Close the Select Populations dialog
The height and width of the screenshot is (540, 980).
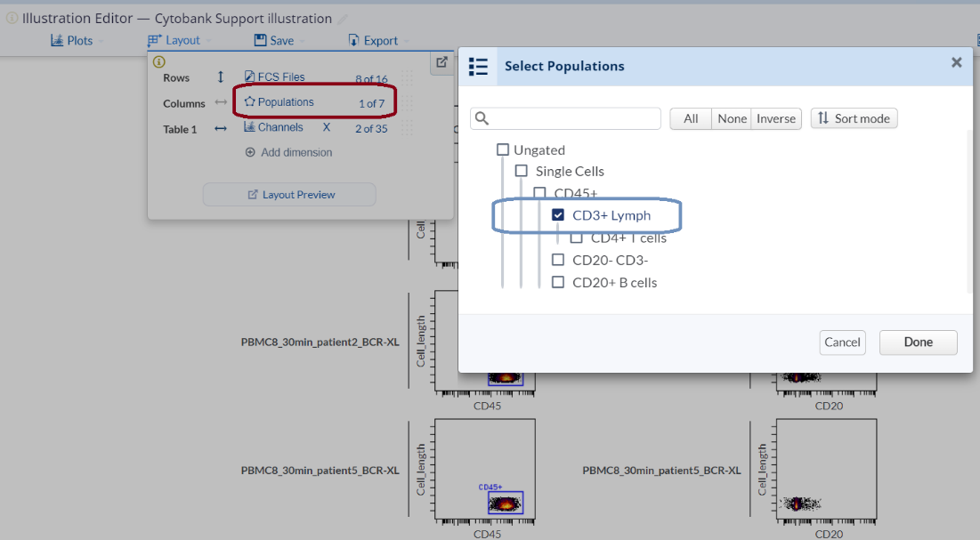coord(956,62)
